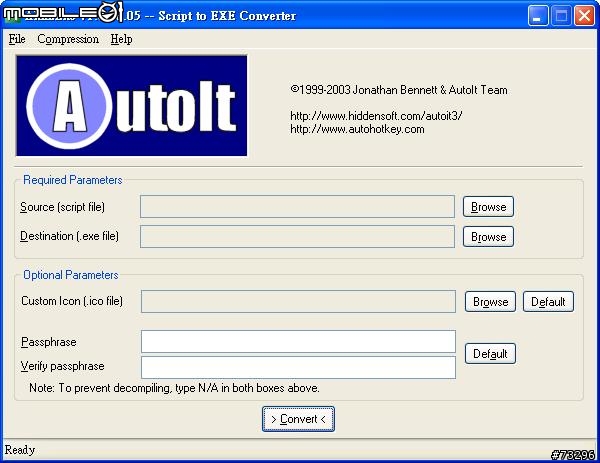Click the Ready status bar text

coord(20,450)
